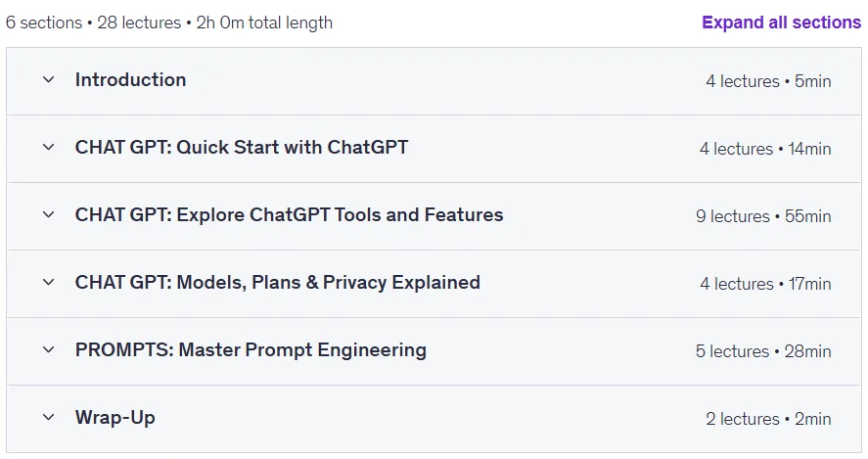Click the 4 lectures • 5min label

pos(768,81)
